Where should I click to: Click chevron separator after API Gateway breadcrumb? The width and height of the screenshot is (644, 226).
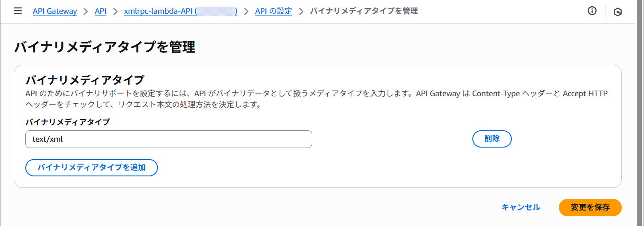[86, 12]
